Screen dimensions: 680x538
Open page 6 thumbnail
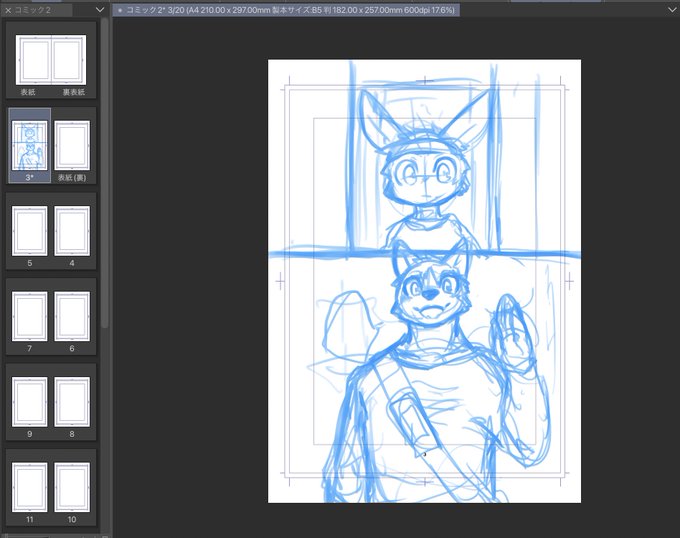pyautogui.click(x=72, y=316)
